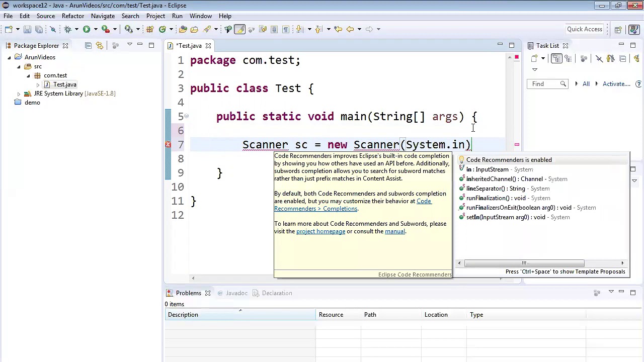644x362 pixels.
Task: Expand the JRE System Library node
Action: (x=19, y=94)
